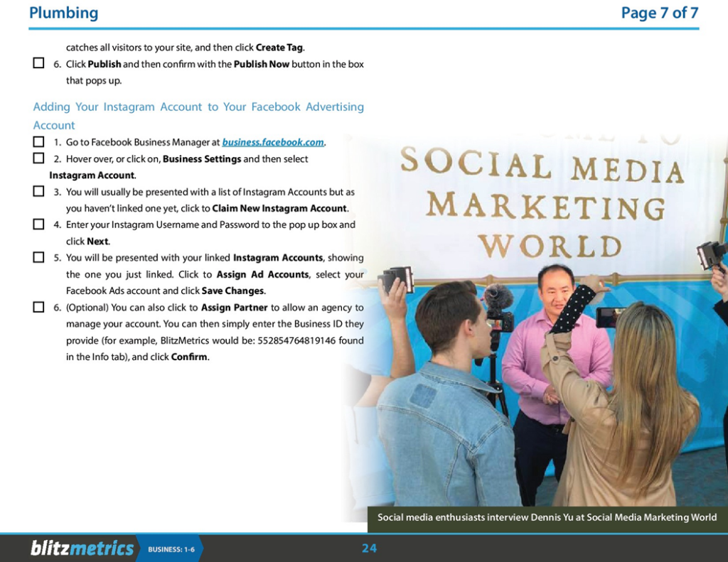Click bold text Assign Partner
The width and height of the screenshot is (728, 562).
pos(235,307)
